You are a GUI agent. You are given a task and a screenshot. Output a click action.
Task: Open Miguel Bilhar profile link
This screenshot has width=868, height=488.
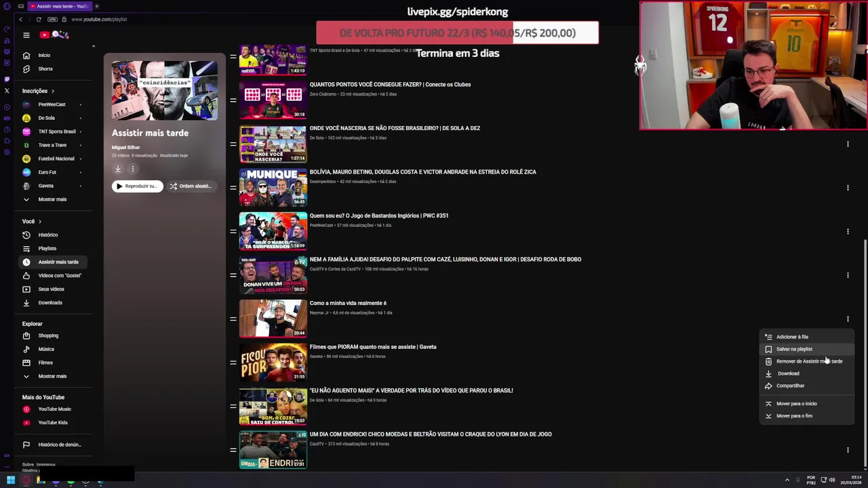point(125,147)
